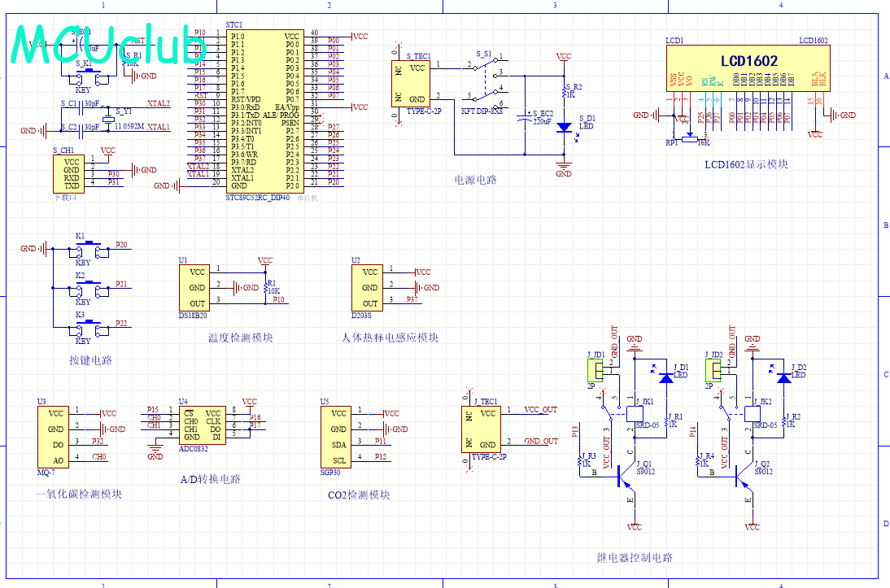The width and height of the screenshot is (890, 588).
Task: Select the P20 net label by K1
Action: pyautogui.click(x=121, y=245)
